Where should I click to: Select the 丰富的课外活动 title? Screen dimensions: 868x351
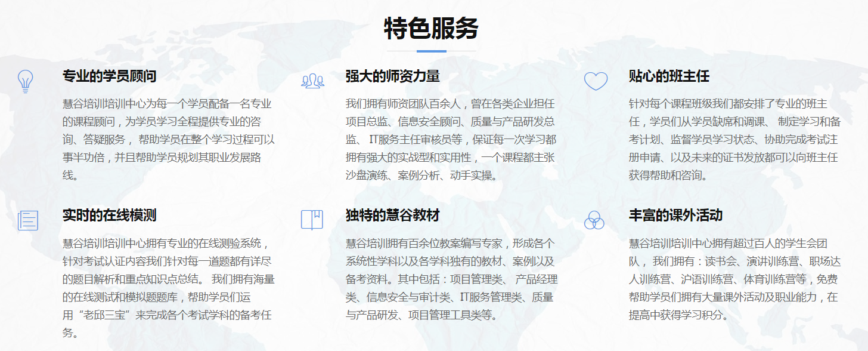click(676, 215)
